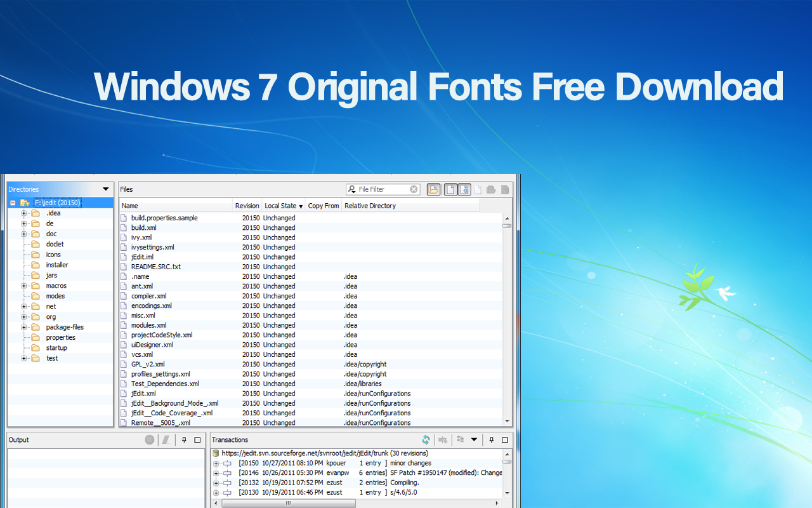Click the document icon beside build.properties.sample
Image resolution: width=812 pixels, height=508 pixels.
124,217
